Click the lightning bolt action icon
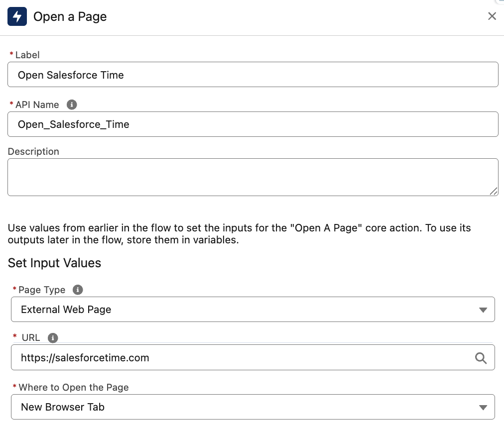The width and height of the screenshot is (504, 427). tap(17, 16)
